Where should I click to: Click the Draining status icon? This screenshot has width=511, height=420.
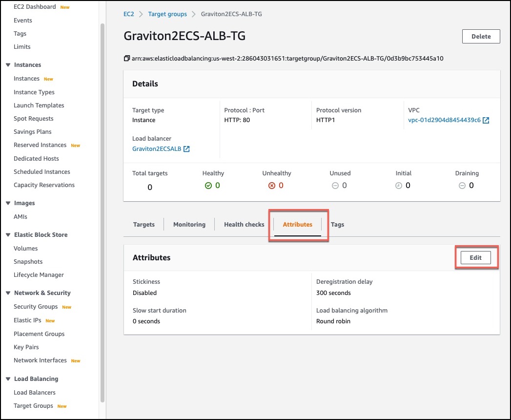(x=462, y=186)
